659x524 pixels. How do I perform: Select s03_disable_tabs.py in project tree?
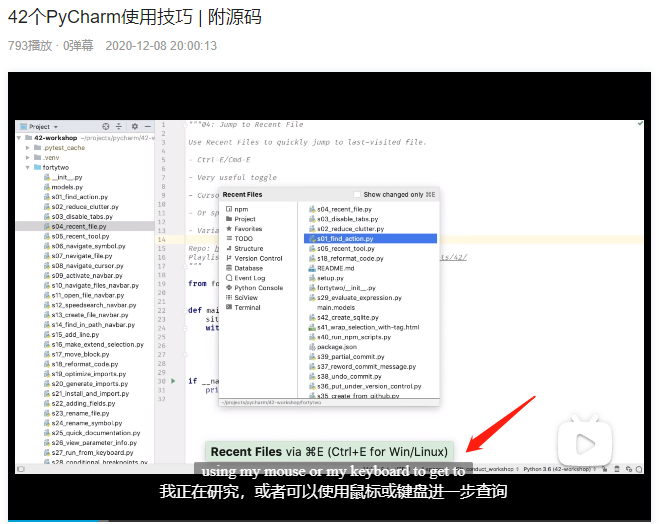(x=78, y=216)
